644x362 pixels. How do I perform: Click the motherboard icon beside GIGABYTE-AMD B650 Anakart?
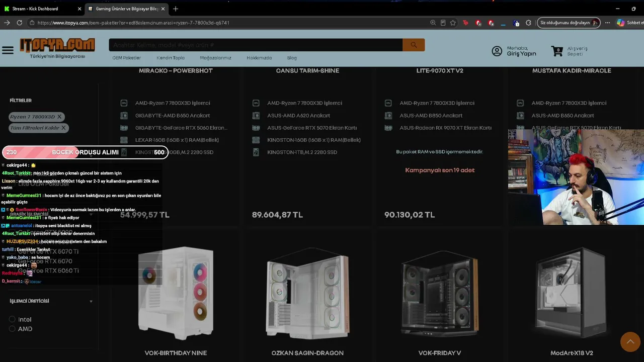[x=124, y=115]
